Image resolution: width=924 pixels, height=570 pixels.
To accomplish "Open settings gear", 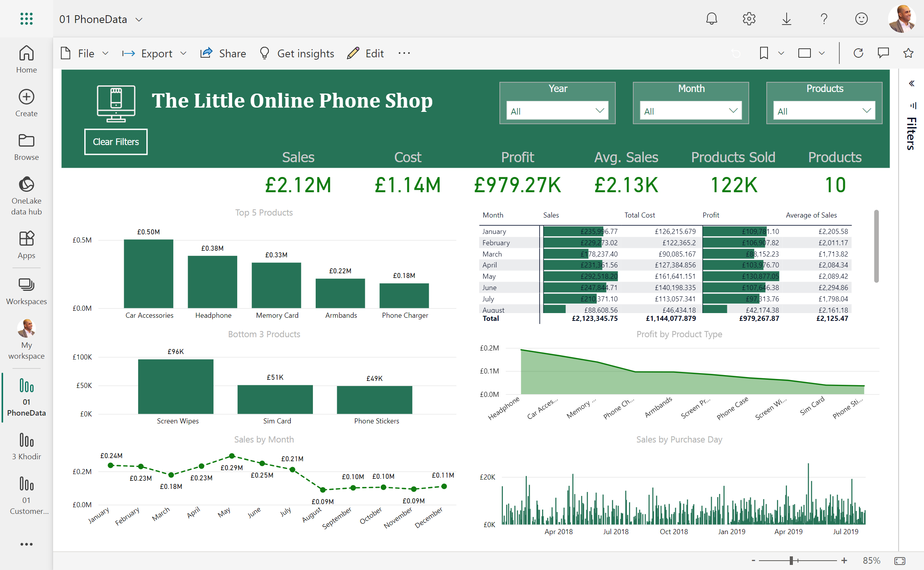I will (x=749, y=19).
